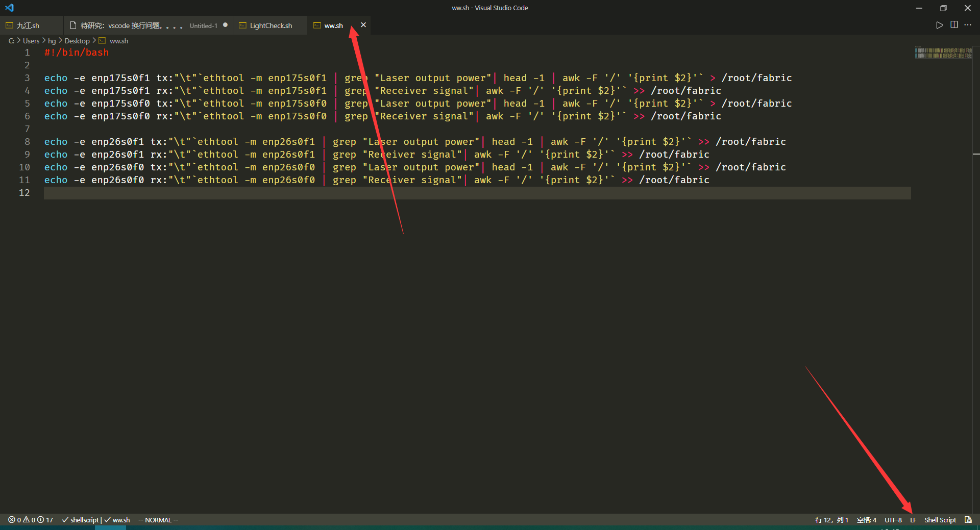The image size is (980, 530).
Task: Open the hg breadcrumb folder
Action: [52, 41]
